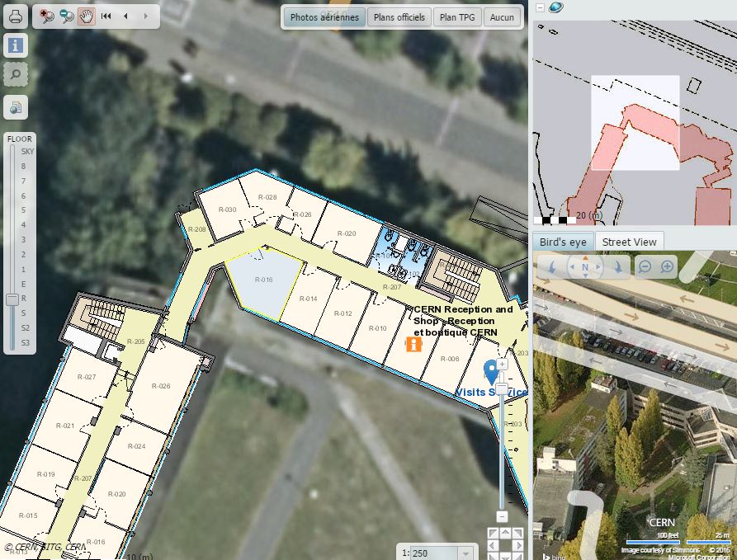The image size is (737, 560).
Task: Click the floor slider handle at R
Action: [12, 299]
